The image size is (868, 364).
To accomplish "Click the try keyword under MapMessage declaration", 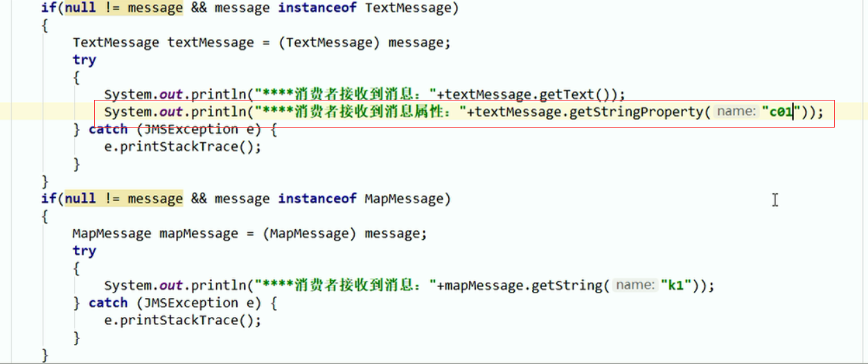I will click(x=85, y=251).
